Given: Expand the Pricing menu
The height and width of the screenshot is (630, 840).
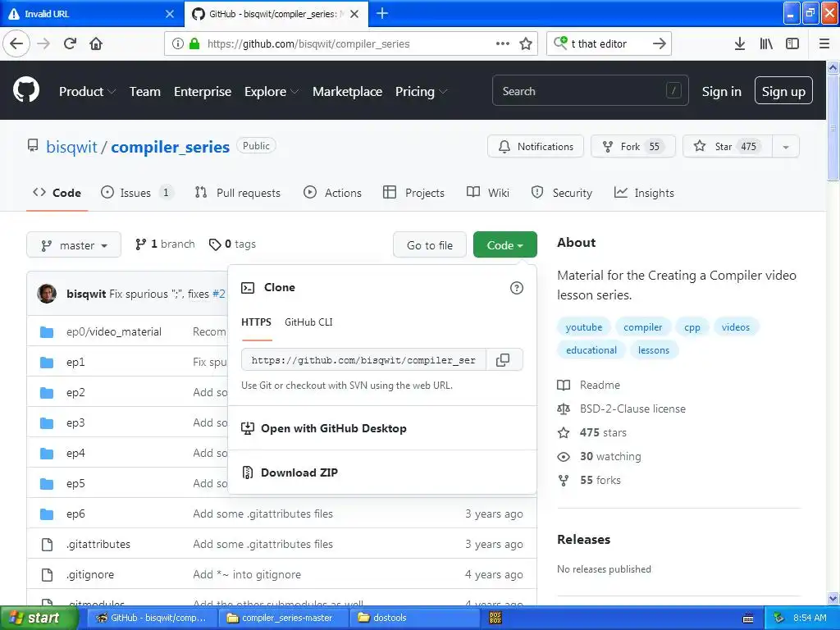Looking at the screenshot, I should (x=421, y=92).
